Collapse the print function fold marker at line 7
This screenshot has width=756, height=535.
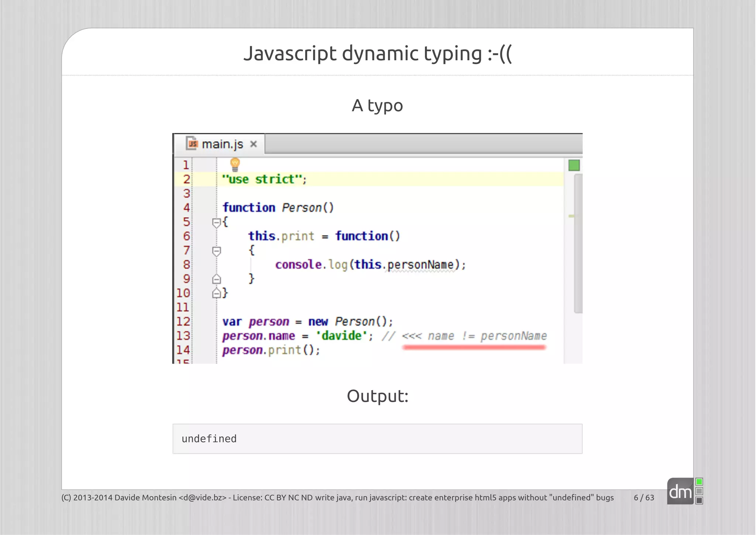[x=216, y=251]
